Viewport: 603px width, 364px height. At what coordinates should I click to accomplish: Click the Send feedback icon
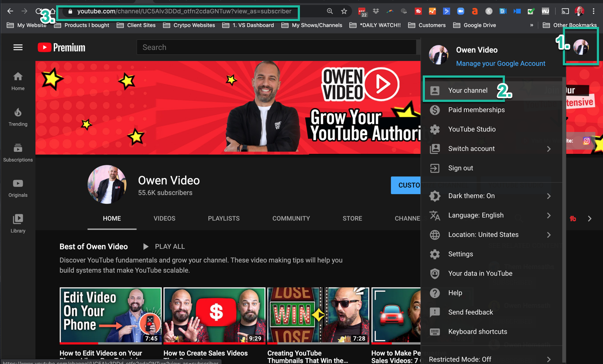click(435, 312)
